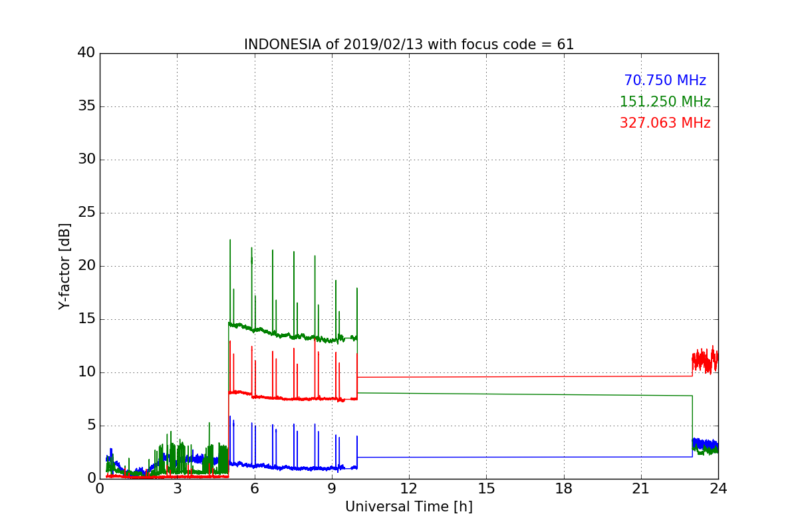Click the '15' tick on the Y-factor axis
Viewport: 798px width, 532px height.
pyautogui.click(x=86, y=319)
